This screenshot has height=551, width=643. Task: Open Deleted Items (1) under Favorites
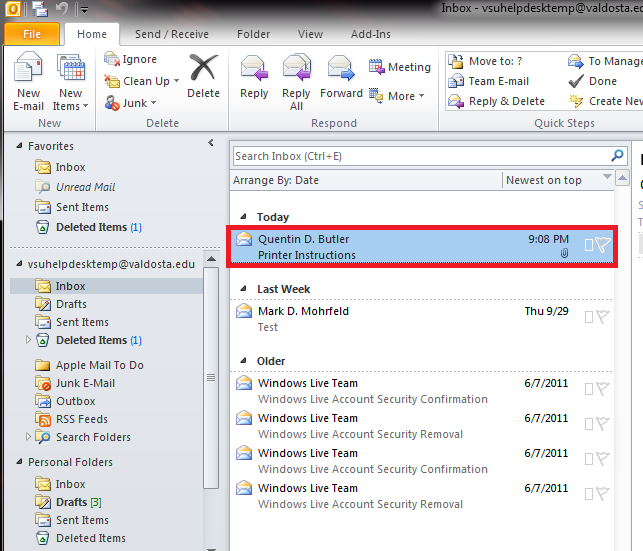[88, 227]
